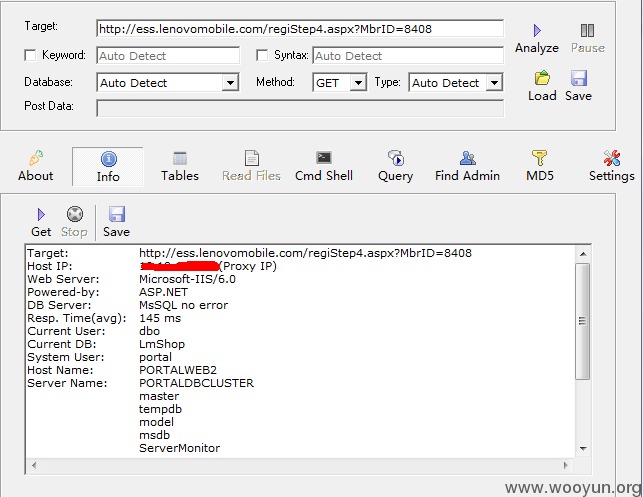Open the Load folder icon
The image size is (643, 497).
[x=542, y=78]
